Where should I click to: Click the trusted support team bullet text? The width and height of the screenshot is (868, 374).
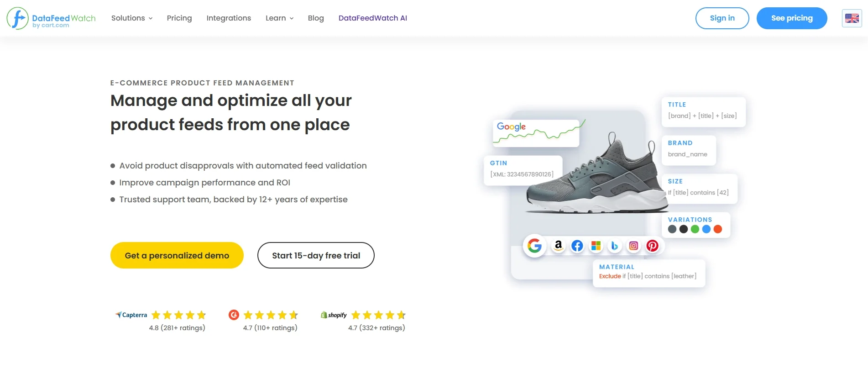234,200
